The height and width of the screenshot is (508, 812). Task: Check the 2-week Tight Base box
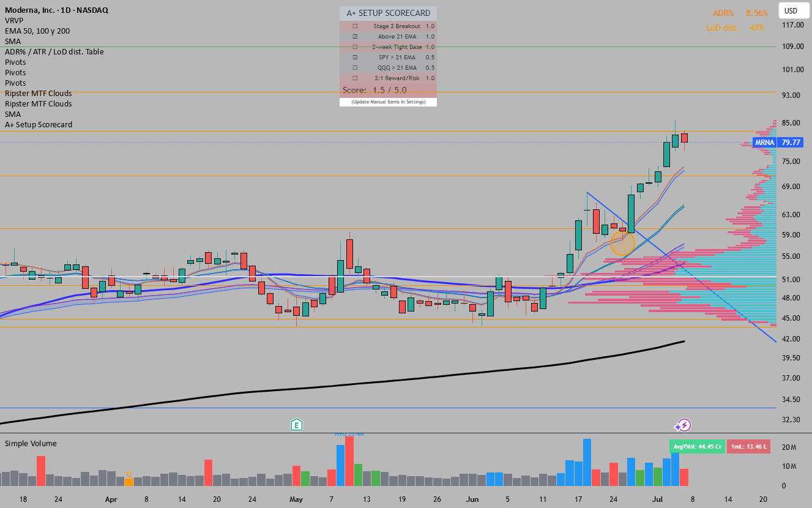tap(355, 47)
